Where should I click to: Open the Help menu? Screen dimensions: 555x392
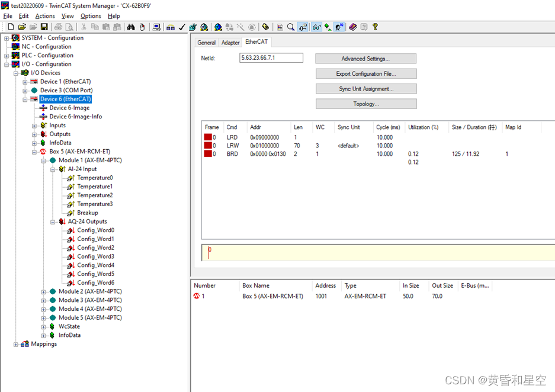(114, 16)
